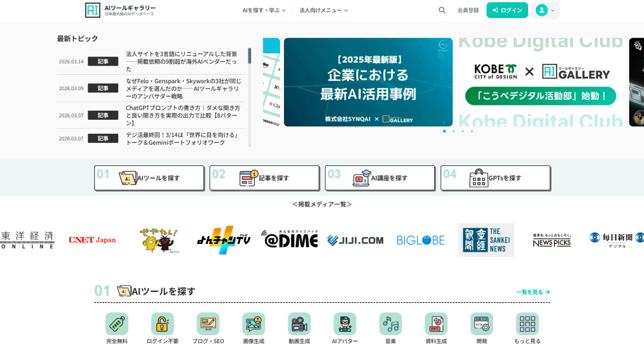644x353 pixels.
Task: Click the 企業における最新AI活用事例 banner
Action: [x=368, y=82]
